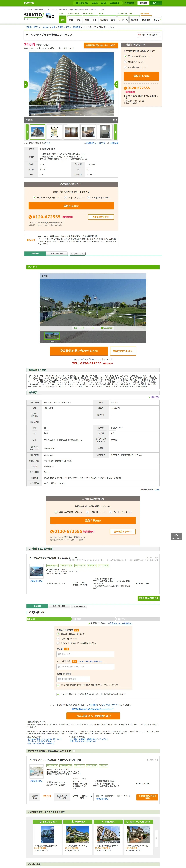Zoom out on the panorama viewer
This screenshot has height=868, width=186.
point(83,328)
